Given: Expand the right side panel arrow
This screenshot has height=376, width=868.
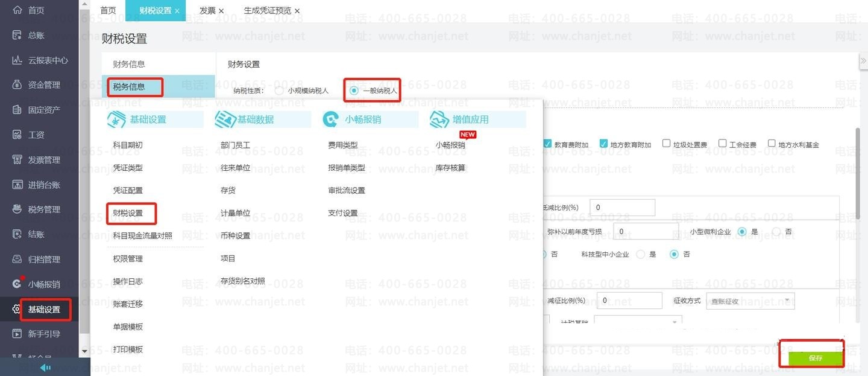Looking at the screenshot, I should pyautogui.click(x=863, y=61).
